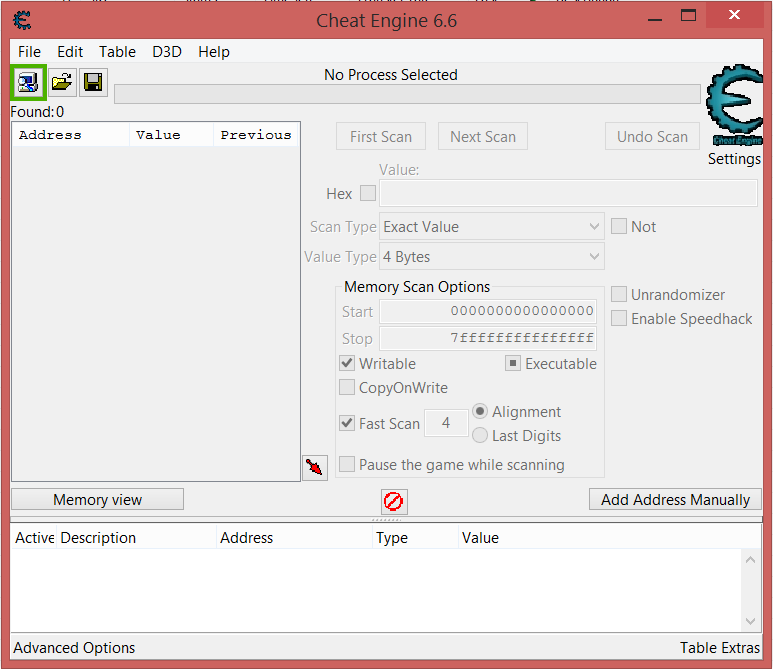This screenshot has width=773, height=669.
Task: Enable Speedhack checkbox
Action: pyautogui.click(x=619, y=318)
